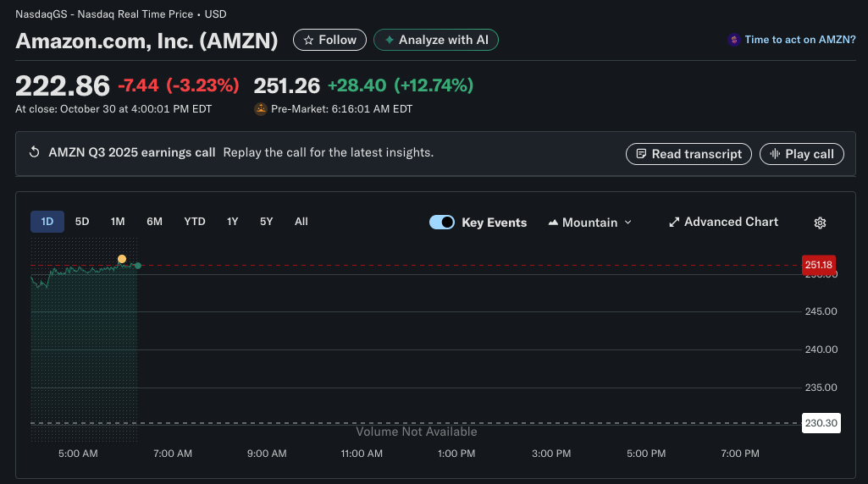Click the yellow key event marker on chart
This screenshot has width=868, height=484.
[122, 259]
